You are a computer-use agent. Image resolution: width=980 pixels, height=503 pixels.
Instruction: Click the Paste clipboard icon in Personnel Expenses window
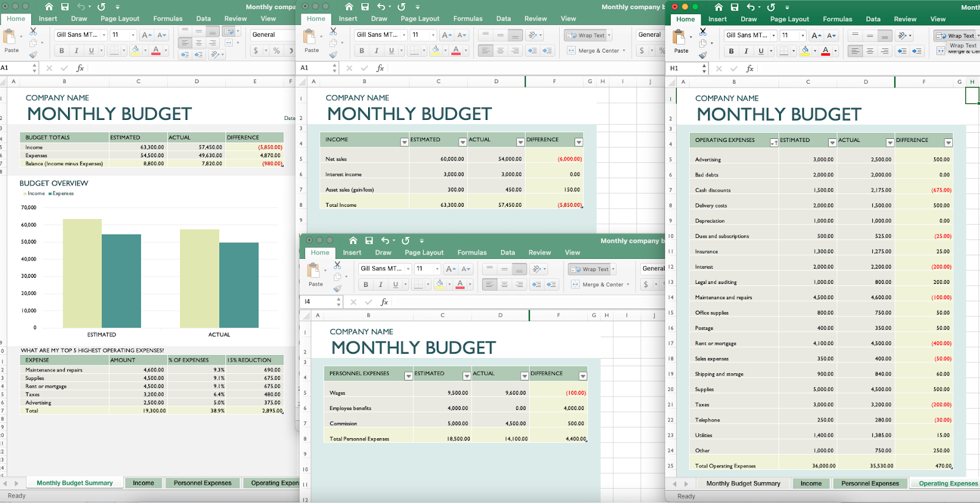tap(314, 270)
